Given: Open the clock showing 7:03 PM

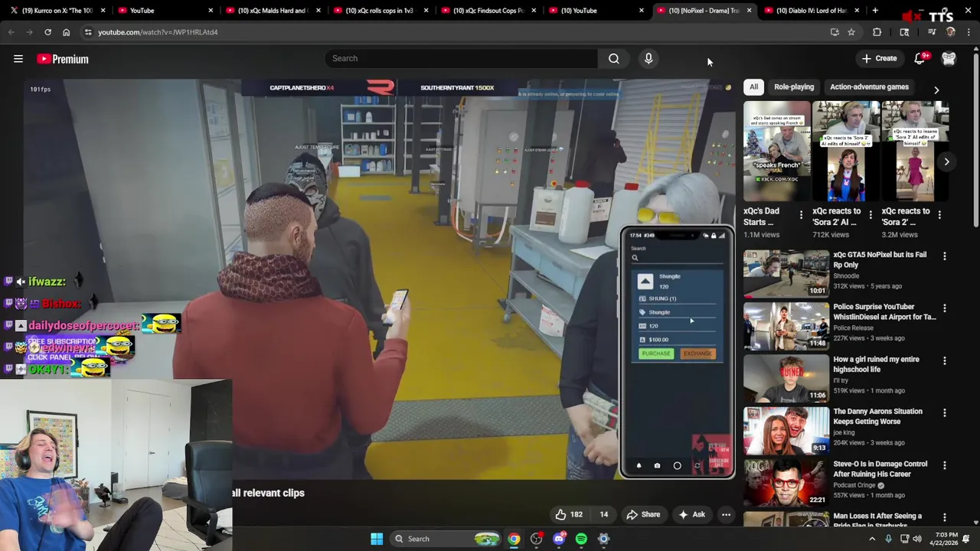Looking at the screenshot, I should (x=946, y=539).
